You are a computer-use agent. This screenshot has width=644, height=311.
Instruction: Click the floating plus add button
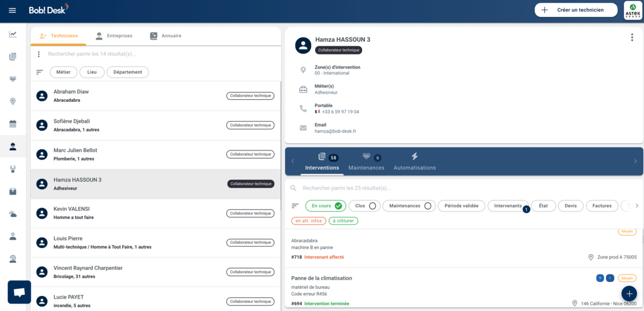629,294
